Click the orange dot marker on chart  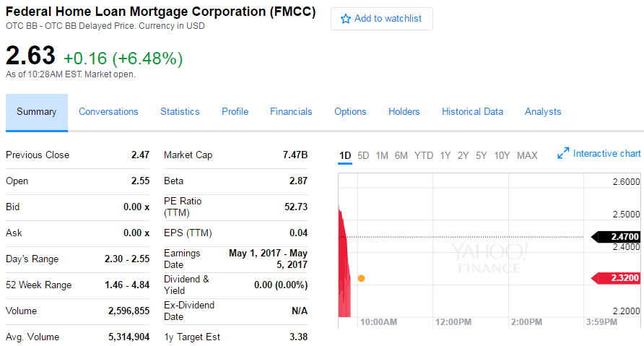pos(361,278)
